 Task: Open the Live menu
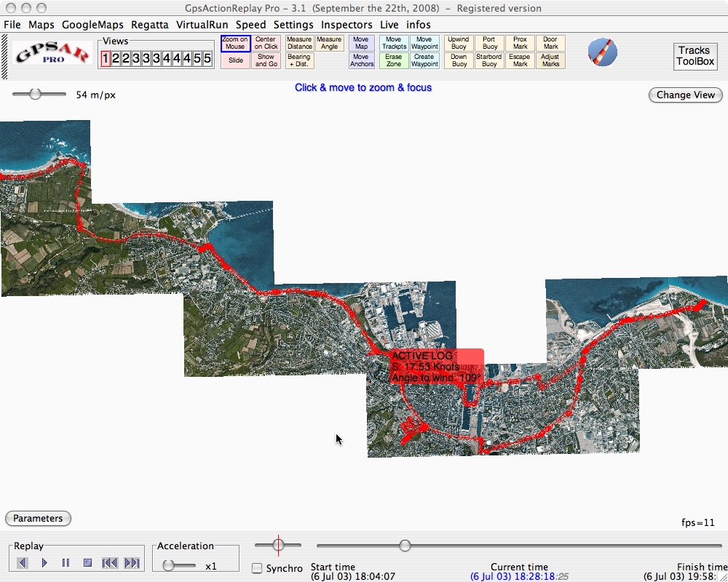389,25
